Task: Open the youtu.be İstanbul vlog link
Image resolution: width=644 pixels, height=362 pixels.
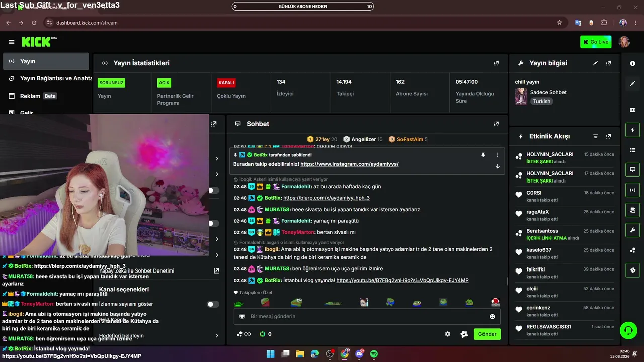Action: pos(403,281)
